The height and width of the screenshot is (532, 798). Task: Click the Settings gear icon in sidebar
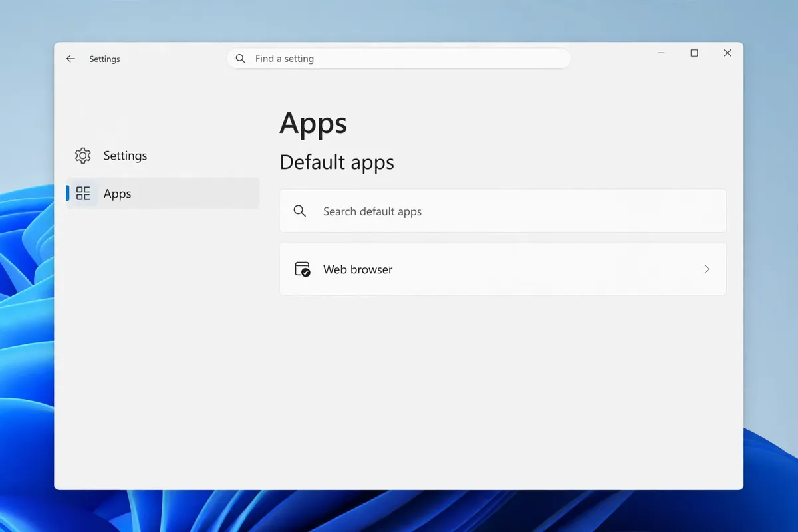point(83,156)
